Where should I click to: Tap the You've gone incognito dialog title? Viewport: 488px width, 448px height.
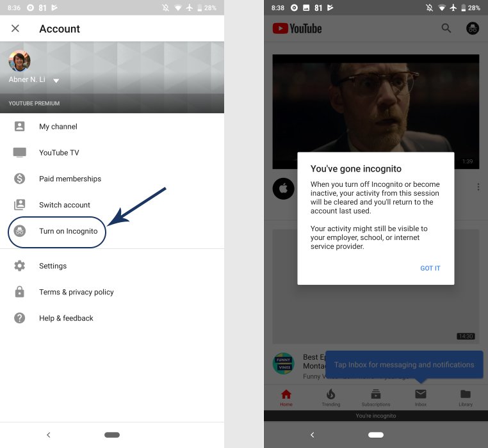[x=356, y=168]
